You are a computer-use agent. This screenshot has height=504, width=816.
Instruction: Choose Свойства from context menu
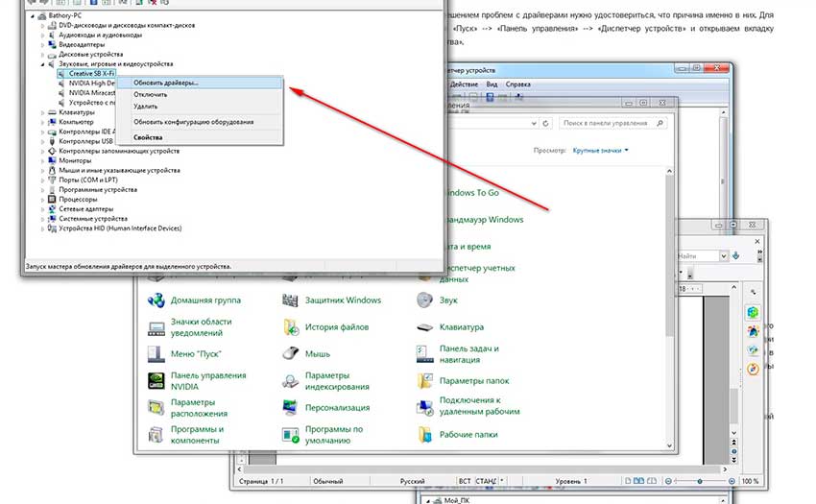(x=200, y=137)
